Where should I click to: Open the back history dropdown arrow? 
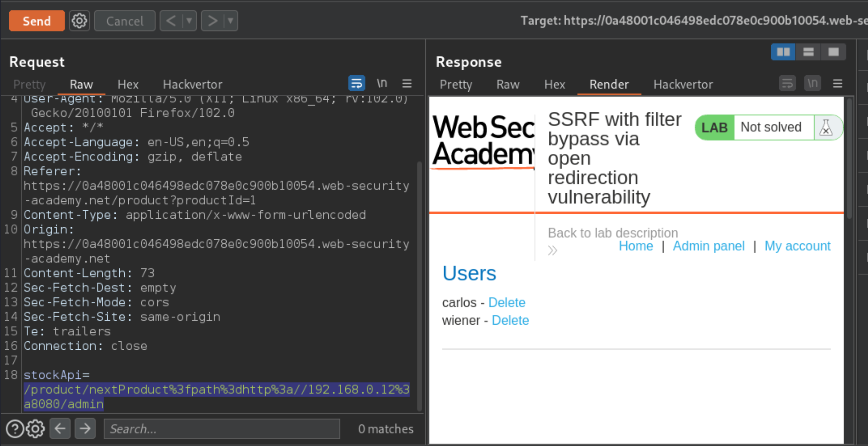pyautogui.click(x=189, y=21)
